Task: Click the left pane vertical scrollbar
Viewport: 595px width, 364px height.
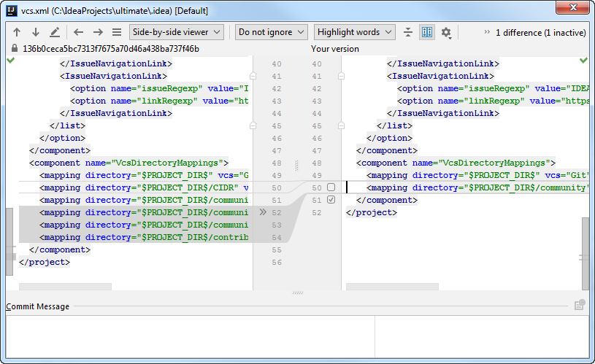Action: (x=9, y=241)
